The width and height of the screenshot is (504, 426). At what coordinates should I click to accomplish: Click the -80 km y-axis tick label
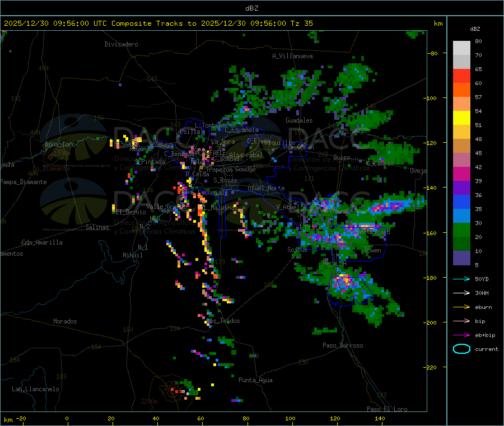pyautogui.click(x=432, y=53)
